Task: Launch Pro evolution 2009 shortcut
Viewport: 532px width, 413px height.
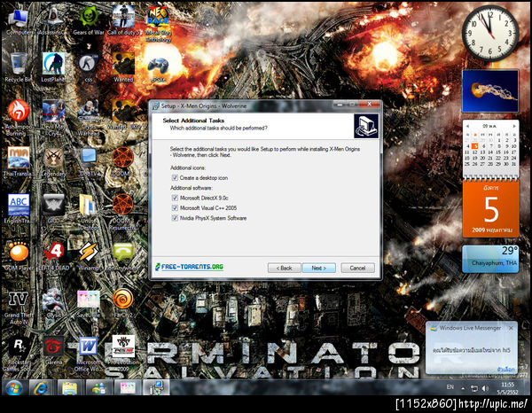Action: click(x=123, y=354)
